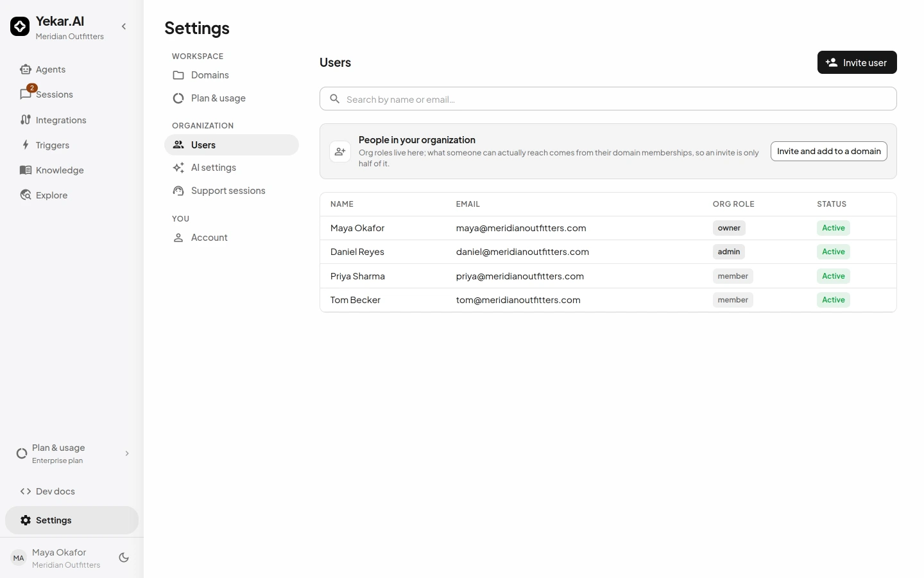Click the Yekar.AI logo icon
Viewport: 924px width, 578px height.
20,26
